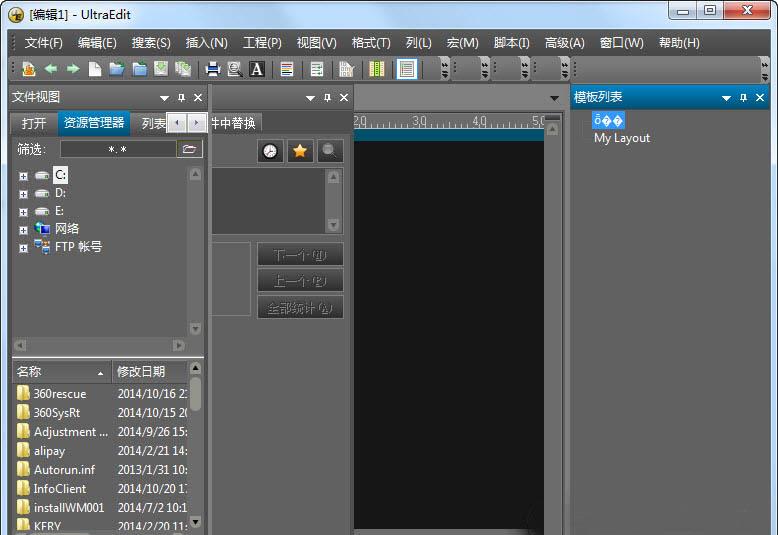Viewport: 778px width, 535px height.
Task: Close the search/replace panel
Action: click(344, 98)
